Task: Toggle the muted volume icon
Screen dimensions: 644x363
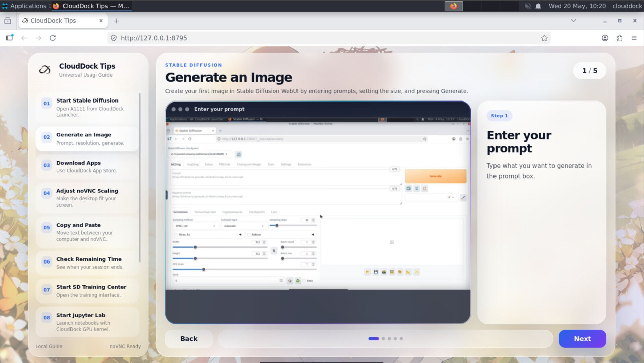Action: tap(527, 6)
